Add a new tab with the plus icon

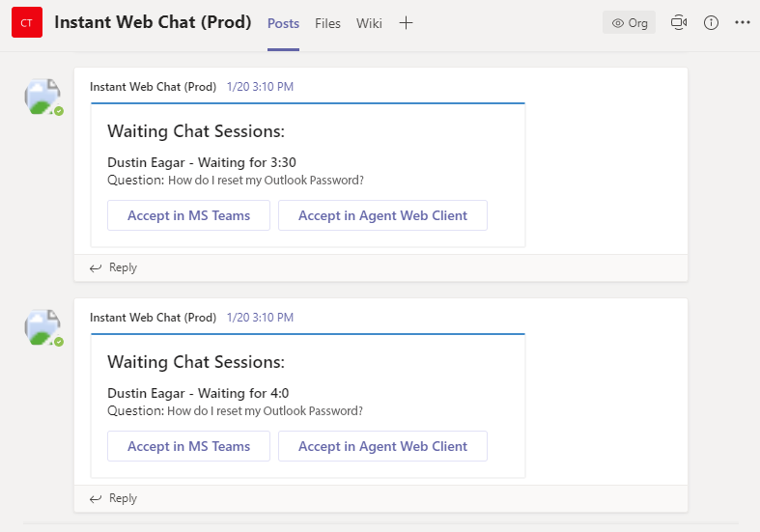tap(406, 23)
